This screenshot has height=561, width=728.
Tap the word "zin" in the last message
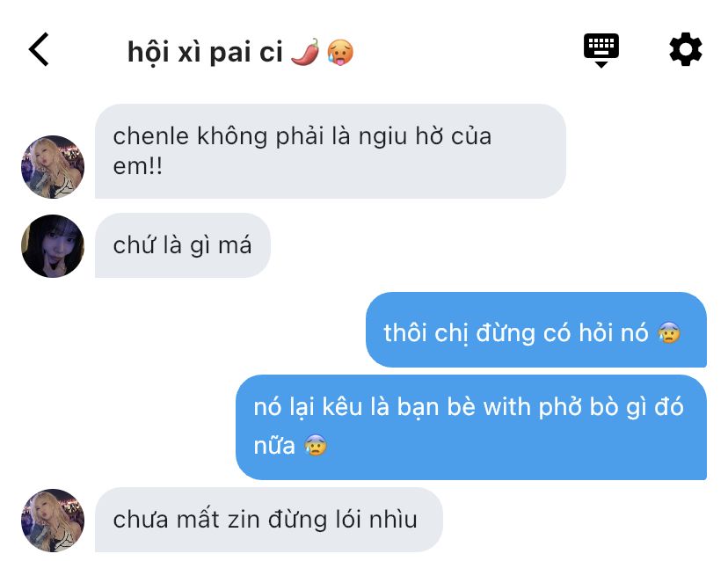pyautogui.click(x=244, y=519)
